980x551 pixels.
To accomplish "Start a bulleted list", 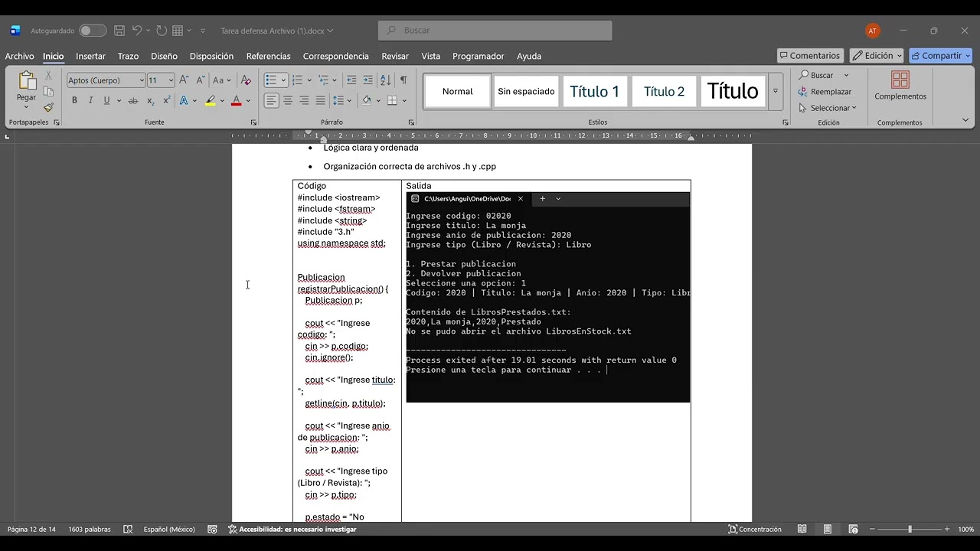I will 270,80.
